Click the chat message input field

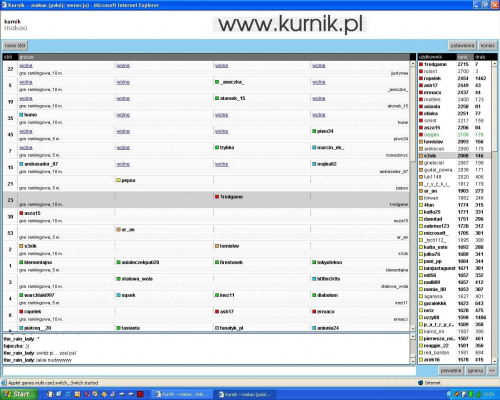pos(209,371)
